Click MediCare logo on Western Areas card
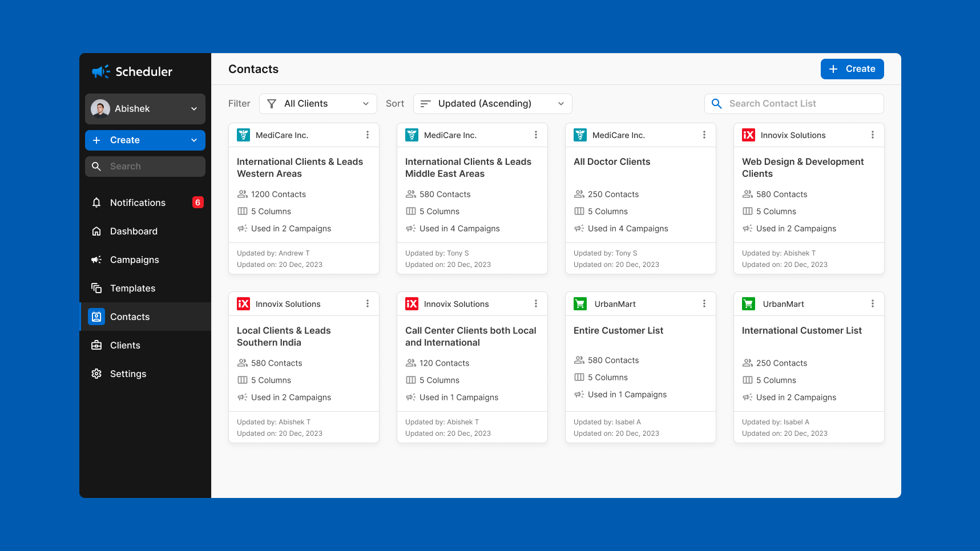The height and width of the screenshot is (551, 980). point(244,135)
